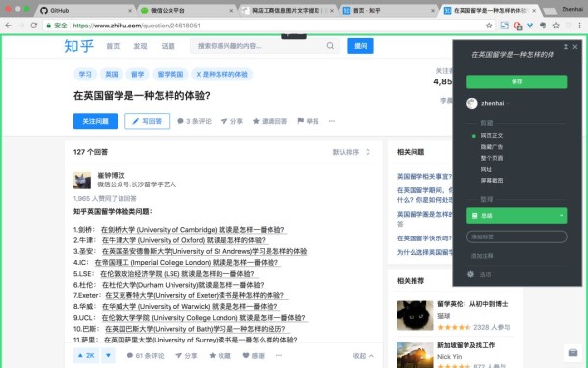
Task: Expand the 默认排序 sort selector
Action: click(x=352, y=152)
